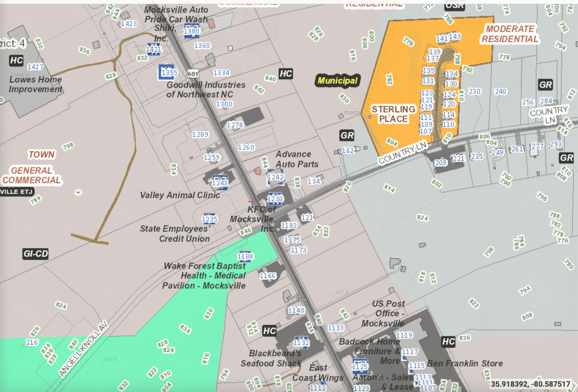Viewport: 578px width, 392px height.
Task: Select address number 1183
Action: coord(289,226)
